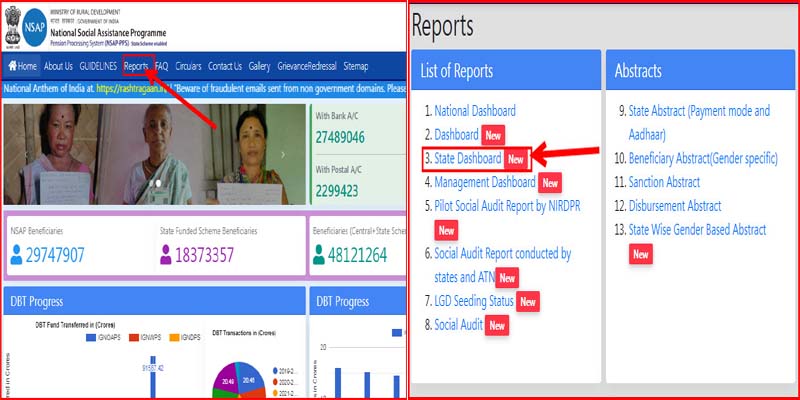Select the 18373357 state scheme count
The height and width of the screenshot is (400, 800).
pos(205,255)
